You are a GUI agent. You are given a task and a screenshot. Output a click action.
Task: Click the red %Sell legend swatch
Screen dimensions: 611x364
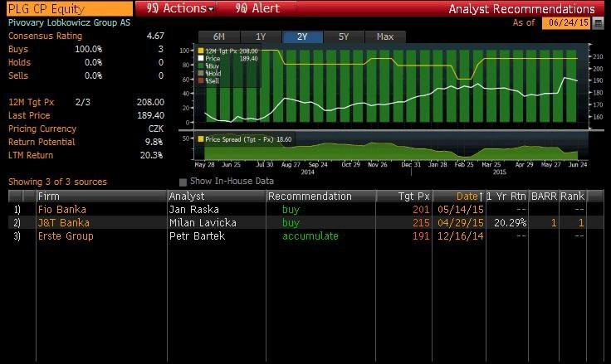pos(201,80)
